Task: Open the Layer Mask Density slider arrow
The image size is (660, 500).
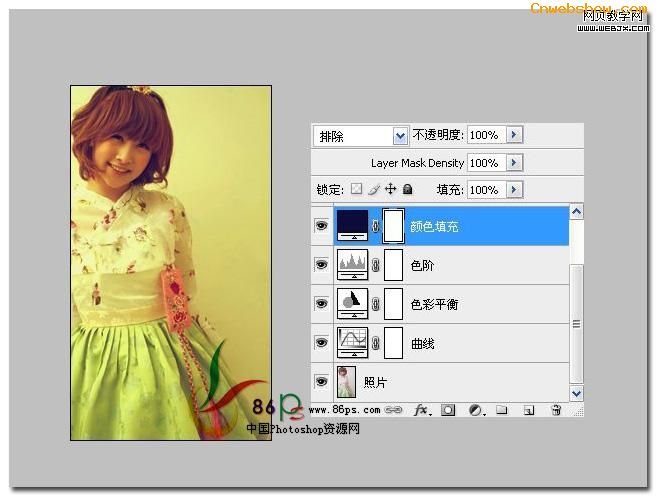Action: pos(514,163)
